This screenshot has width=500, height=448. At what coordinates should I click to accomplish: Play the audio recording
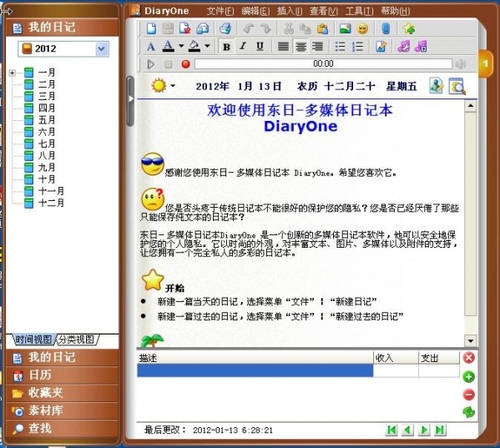(151, 64)
